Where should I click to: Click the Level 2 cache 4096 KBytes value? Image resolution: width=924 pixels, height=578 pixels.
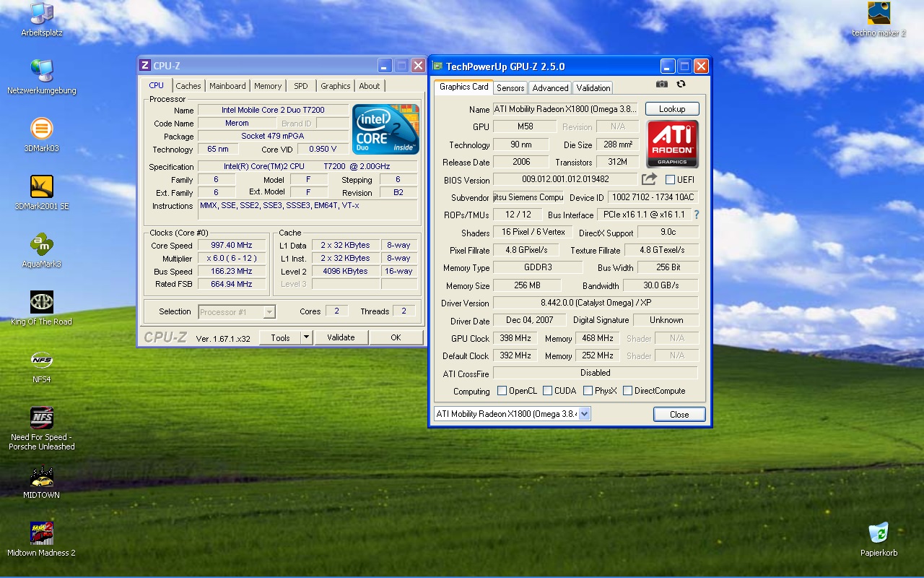click(x=346, y=272)
